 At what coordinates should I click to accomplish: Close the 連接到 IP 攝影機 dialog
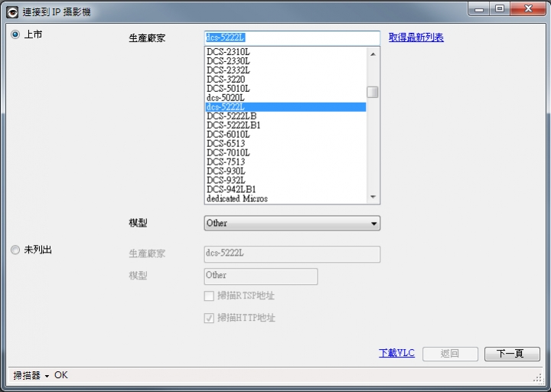coord(528,8)
